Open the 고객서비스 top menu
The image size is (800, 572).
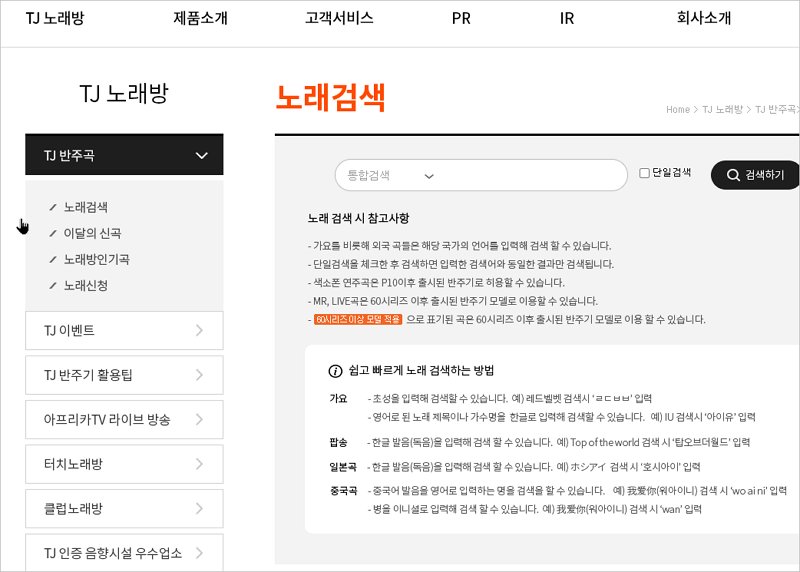339,17
